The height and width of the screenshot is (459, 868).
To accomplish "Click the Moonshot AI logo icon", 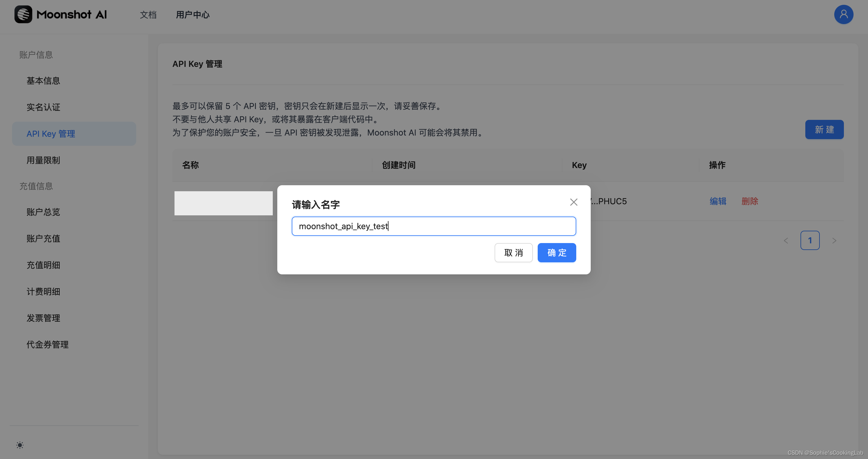I will click(x=23, y=14).
